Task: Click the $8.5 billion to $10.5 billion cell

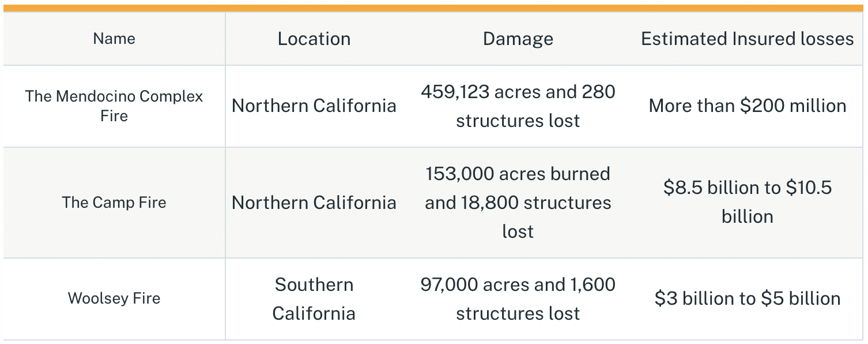Action: point(748,203)
